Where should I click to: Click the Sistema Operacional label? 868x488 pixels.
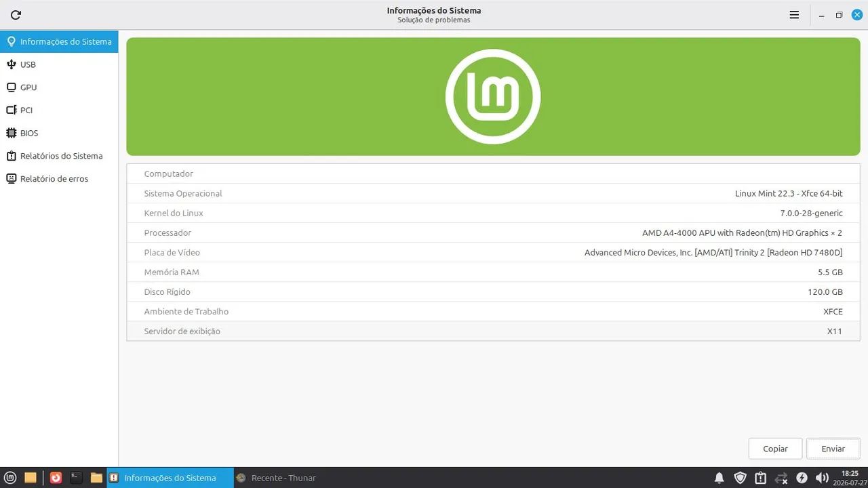183,193
